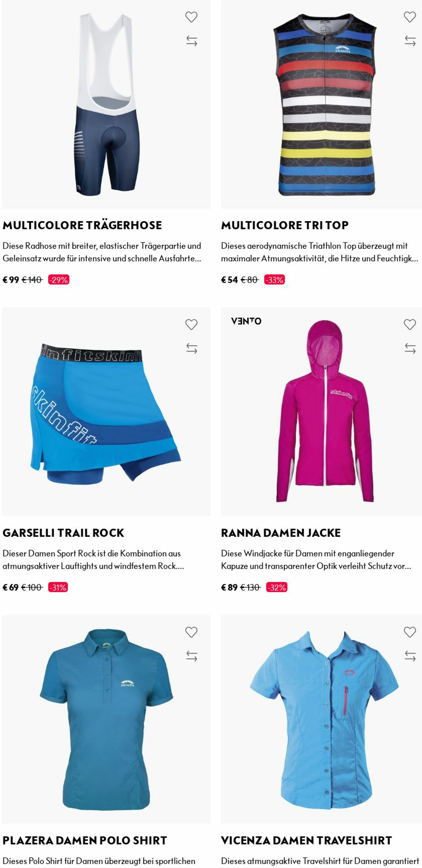Favorite the Multicolore Tri Top heart icon
The image size is (422, 868).
click(x=410, y=17)
